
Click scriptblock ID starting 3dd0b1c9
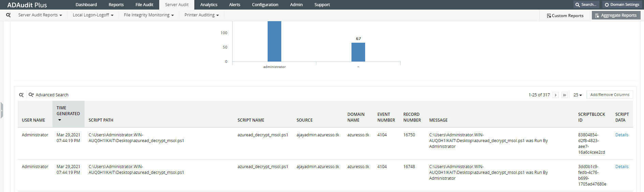tap(592, 175)
